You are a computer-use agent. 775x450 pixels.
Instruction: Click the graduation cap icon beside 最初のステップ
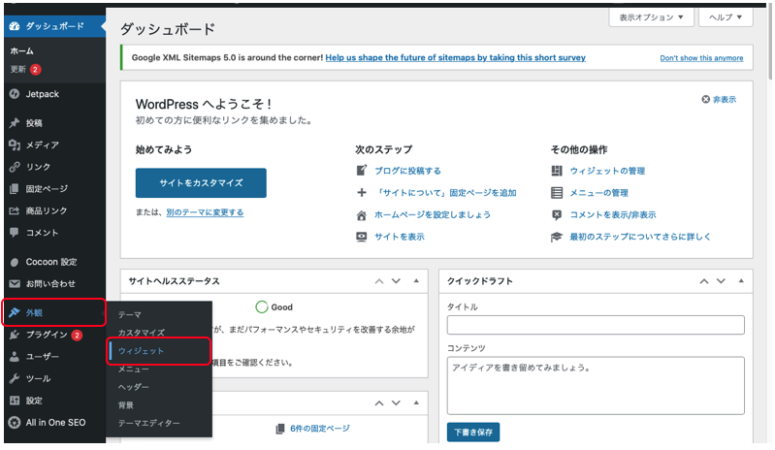coord(557,237)
